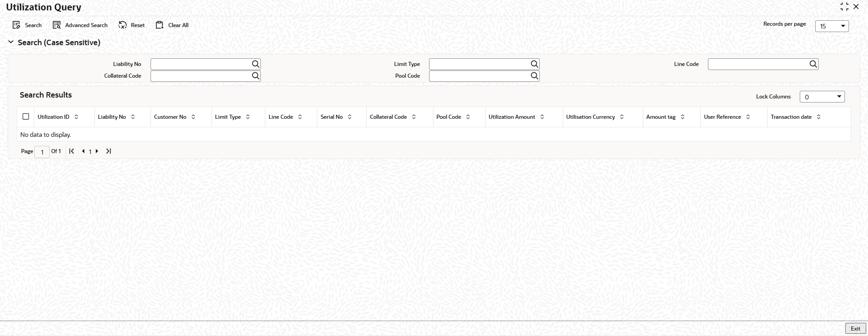Image resolution: width=868 pixels, height=336 pixels.
Task: Sort by the Customer No column arrows
Action: tap(193, 117)
